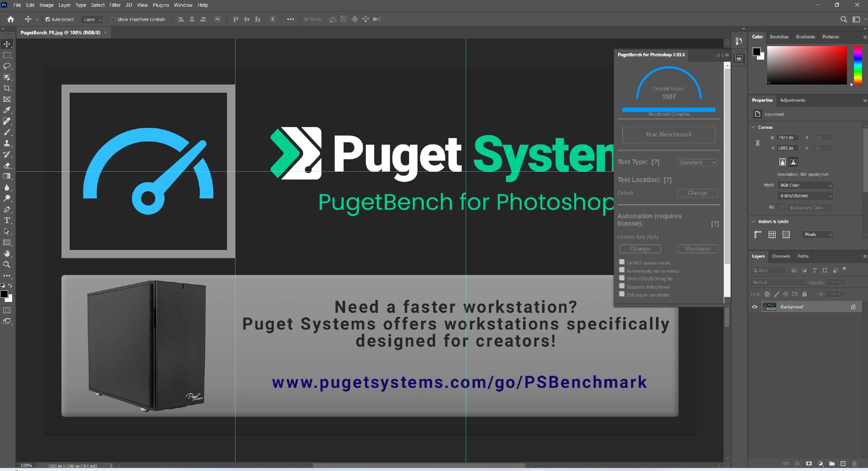Click Change button for License Key

tap(640, 249)
